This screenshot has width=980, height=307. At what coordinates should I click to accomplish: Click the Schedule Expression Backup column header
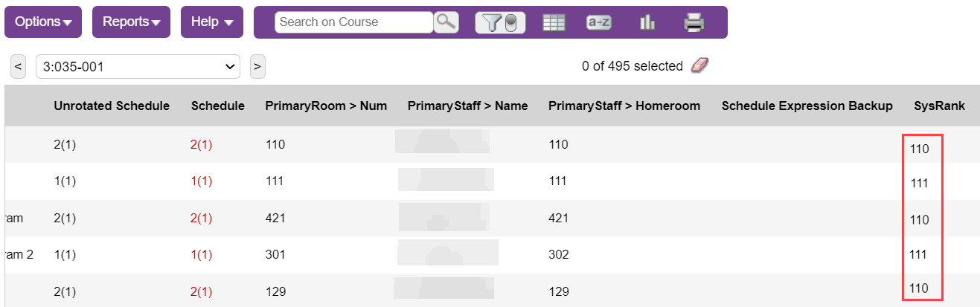point(807,106)
